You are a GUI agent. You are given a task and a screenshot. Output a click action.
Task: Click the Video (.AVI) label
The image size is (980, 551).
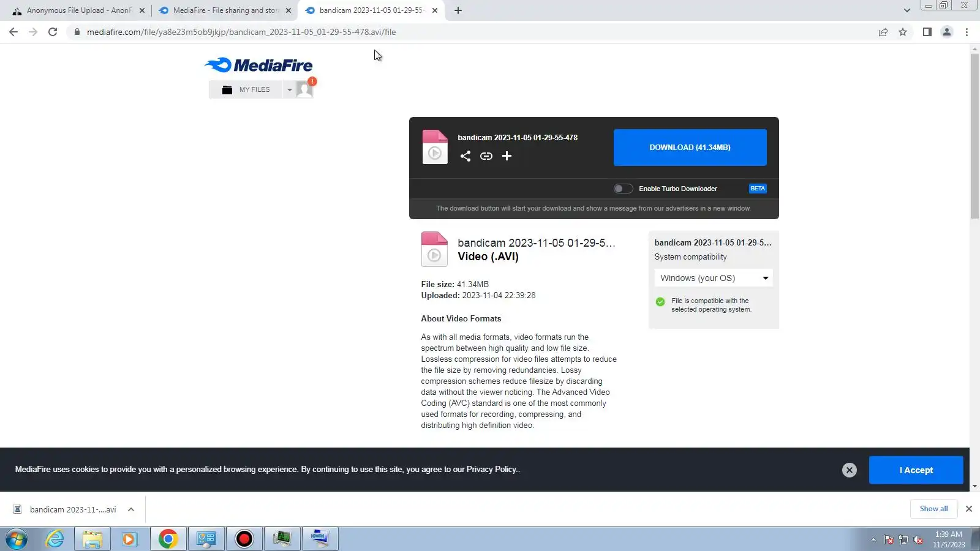[488, 257]
